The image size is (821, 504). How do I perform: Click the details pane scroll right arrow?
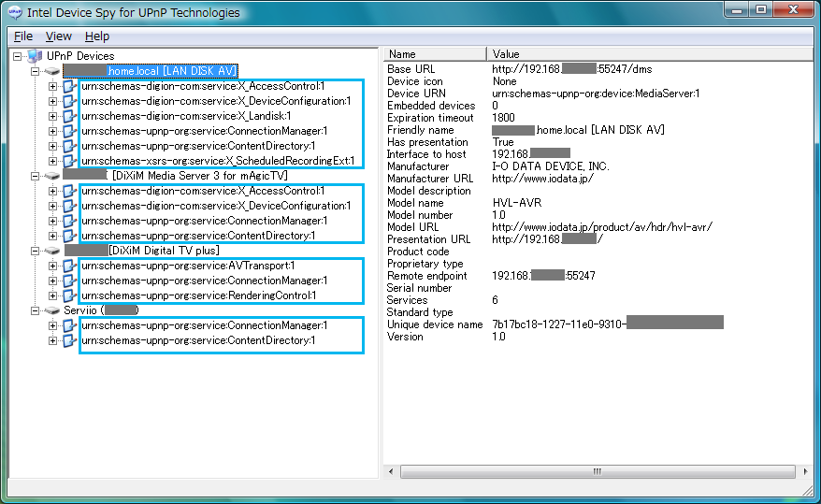[x=805, y=471]
